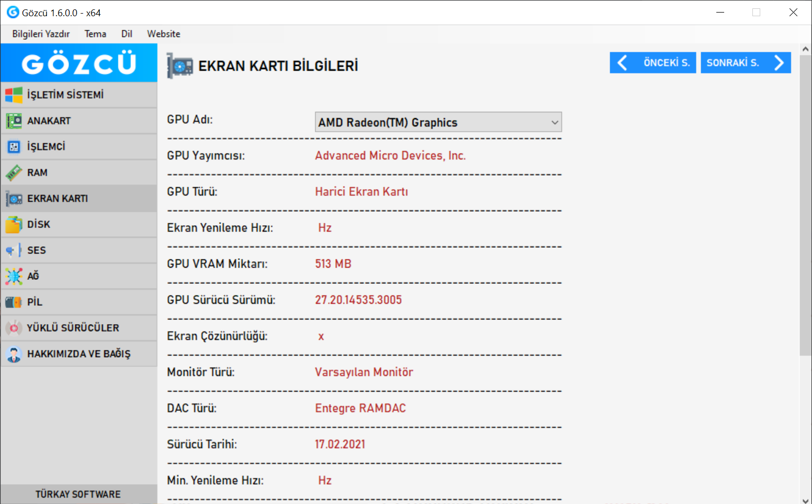
Task: Click the network icon beside Ağ
Action: pyautogui.click(x=14, y=276)
